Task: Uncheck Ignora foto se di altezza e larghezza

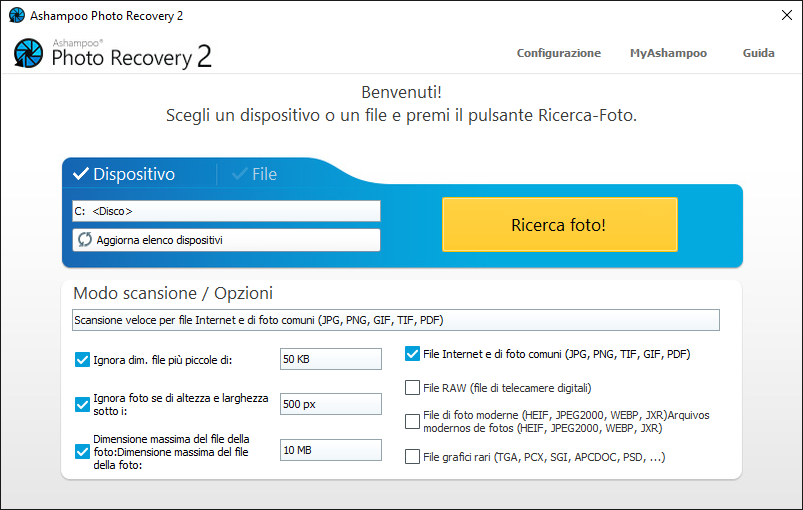Action: [x=82, y=405]
